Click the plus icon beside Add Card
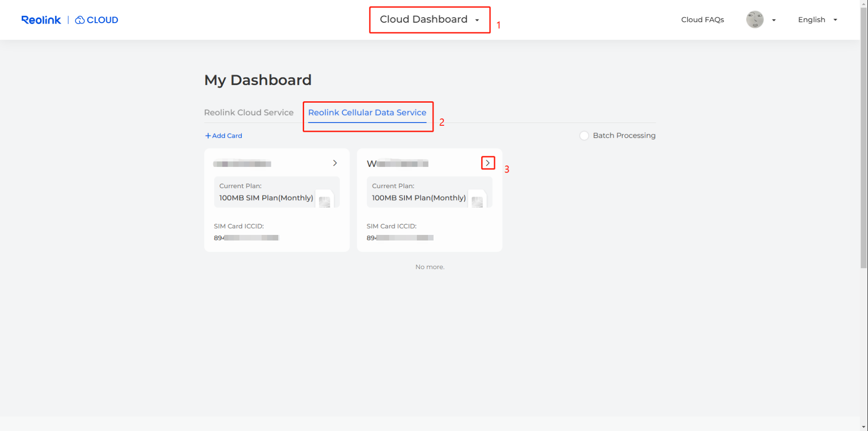The height and width of the screenshot is (431, 868). click(208, 135)
